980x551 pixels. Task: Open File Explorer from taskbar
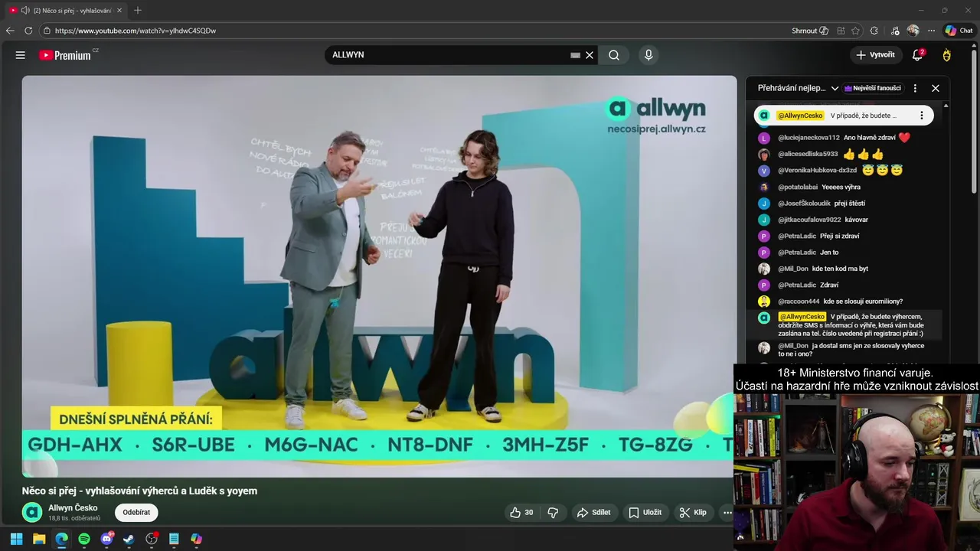coord(39,539)
